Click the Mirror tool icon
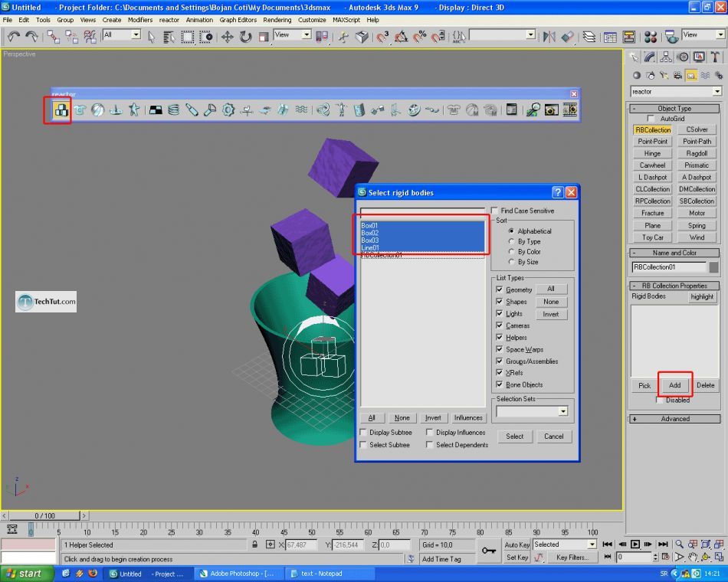728x582 pixels. click(x=549, y=37)
